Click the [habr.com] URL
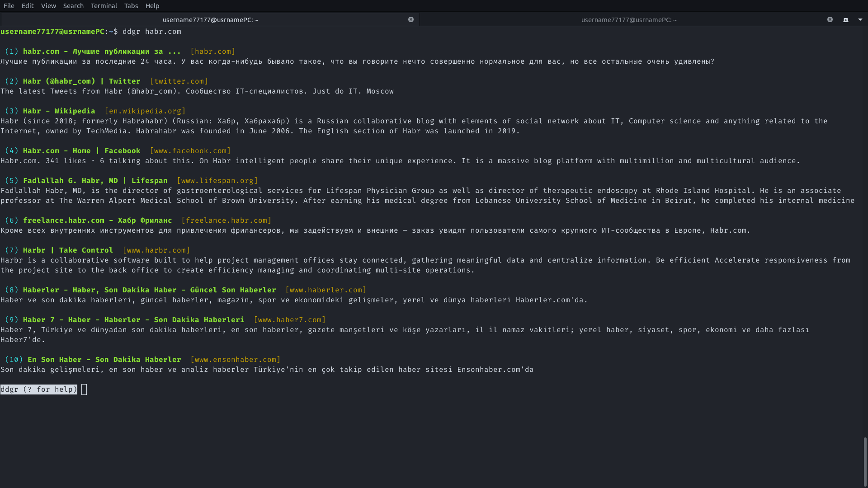The image size is (868, 488). click(213, 52)
